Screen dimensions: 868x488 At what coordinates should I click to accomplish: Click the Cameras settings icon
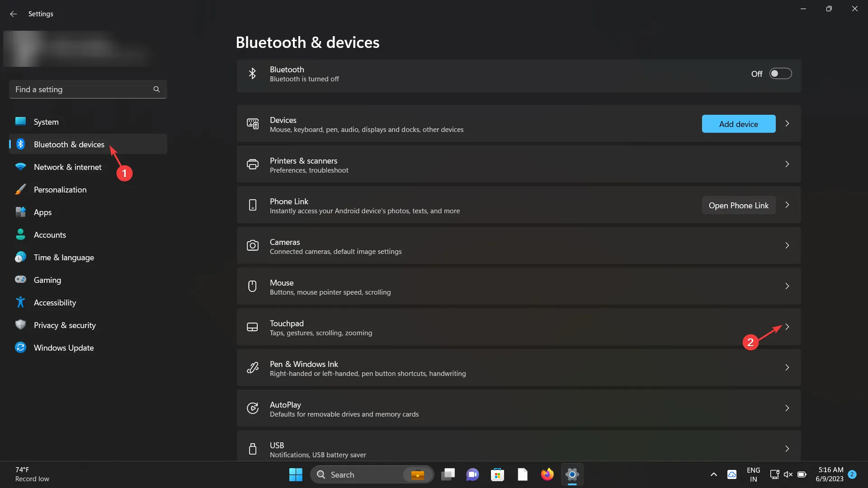click(x=253, y=245)
